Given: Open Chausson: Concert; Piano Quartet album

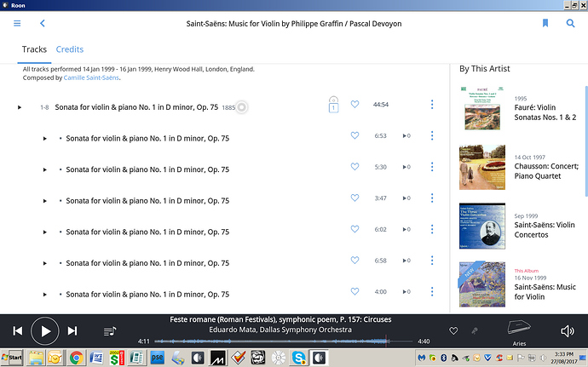Looking at the screenshot, I should (546, 171).
